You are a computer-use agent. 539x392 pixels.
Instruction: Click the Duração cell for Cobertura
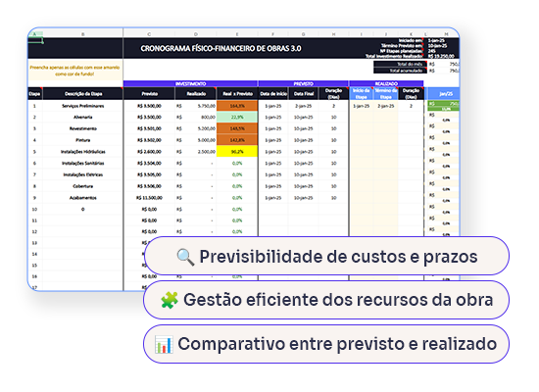tap(333, 186)
